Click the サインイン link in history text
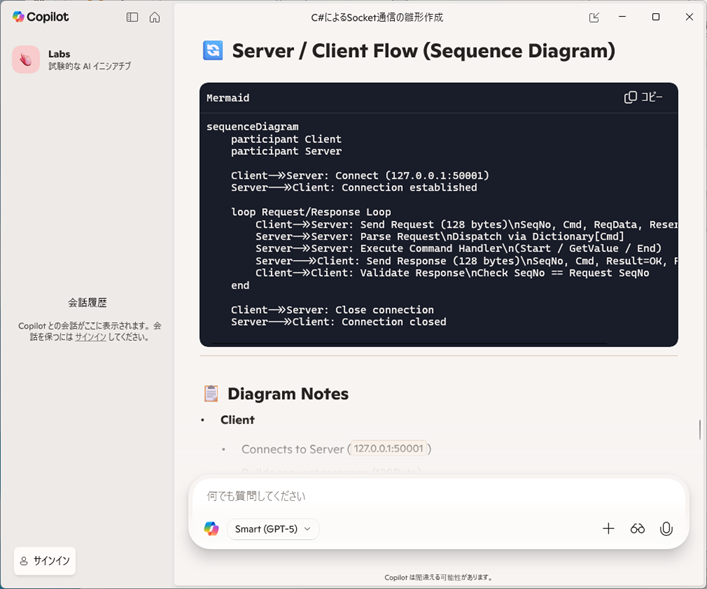Image resolution: width=707 pixels, height=589 pixels. [x=91, y=337]
